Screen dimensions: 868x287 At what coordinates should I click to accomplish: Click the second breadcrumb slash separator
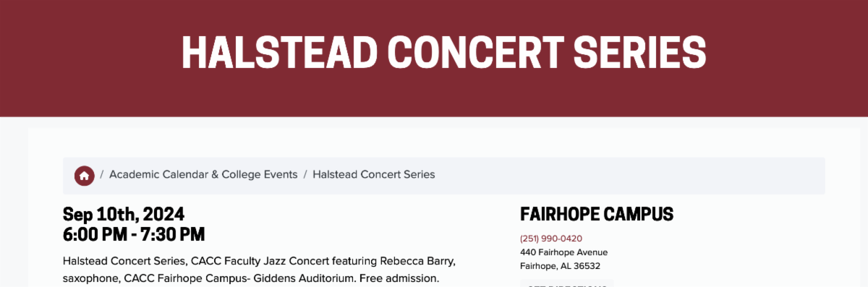click(x=305, y=175)
